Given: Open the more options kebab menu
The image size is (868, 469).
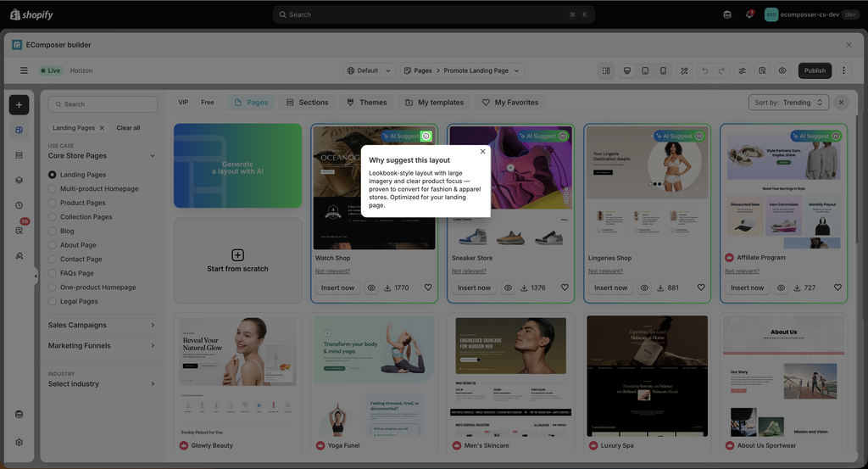Looking at the screenshot, I should click(x=843, y=70).
